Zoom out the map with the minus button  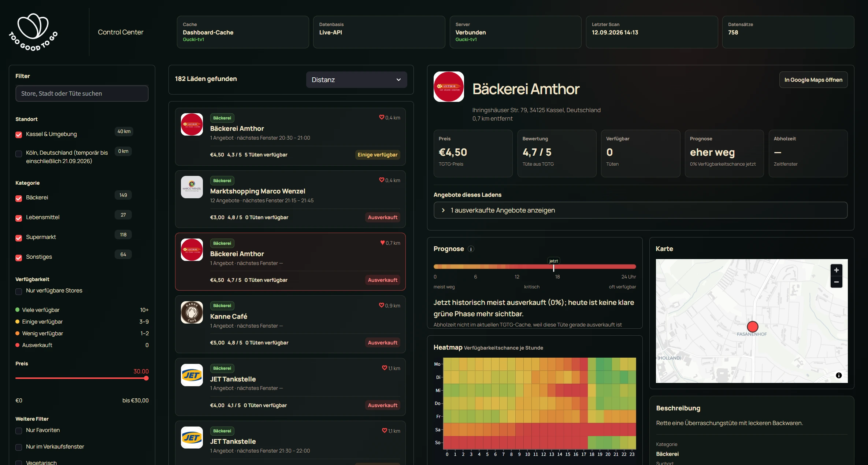(x=836, y=282)
